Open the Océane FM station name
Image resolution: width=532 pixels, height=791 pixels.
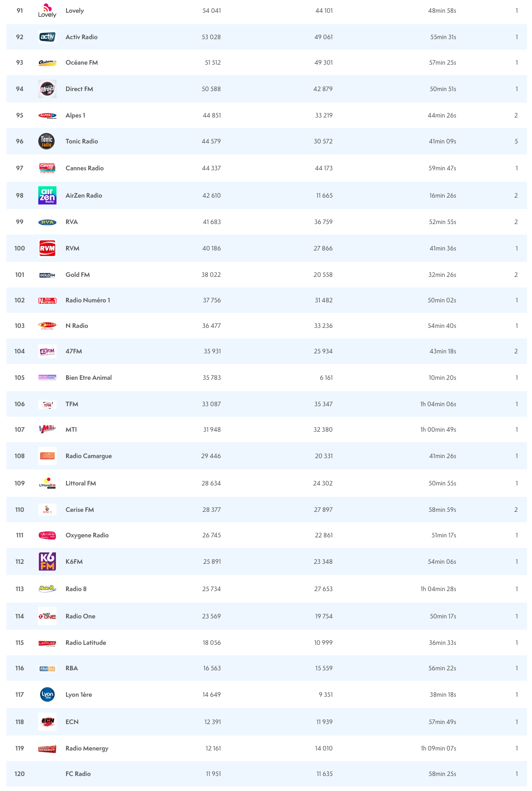[82, 62]
